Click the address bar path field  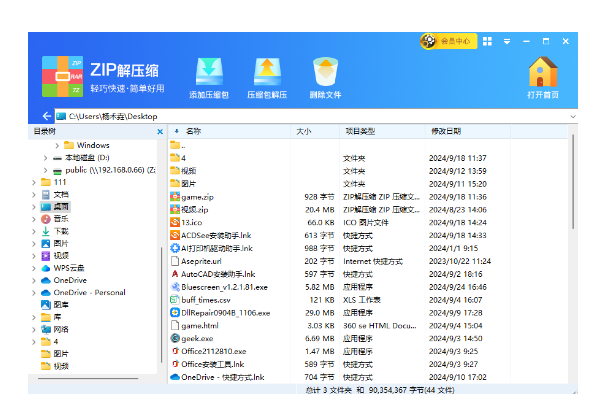coord(300,116)
